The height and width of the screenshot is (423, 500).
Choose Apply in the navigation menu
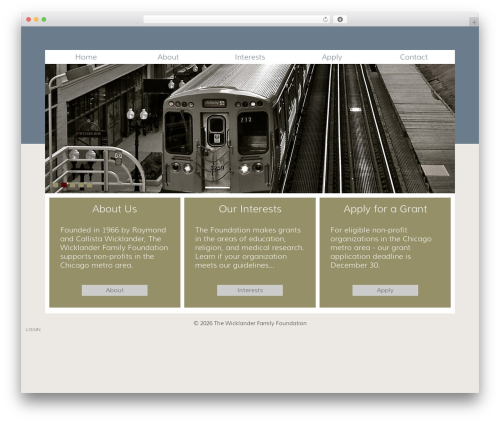tap(332, 57)
